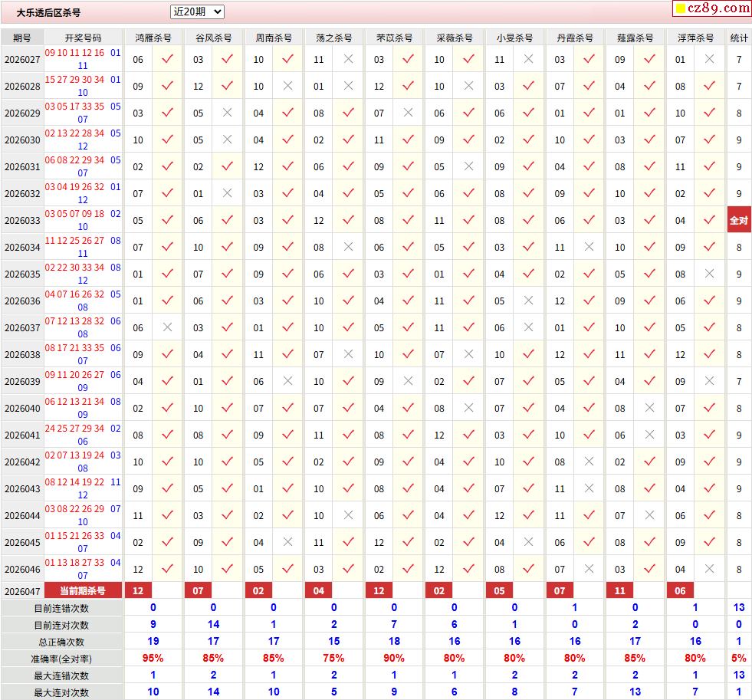Click the cross mark for 谷风杀号 in period 2026029
The height and width of the screenshot is (700, 752).
click(227, 113)
